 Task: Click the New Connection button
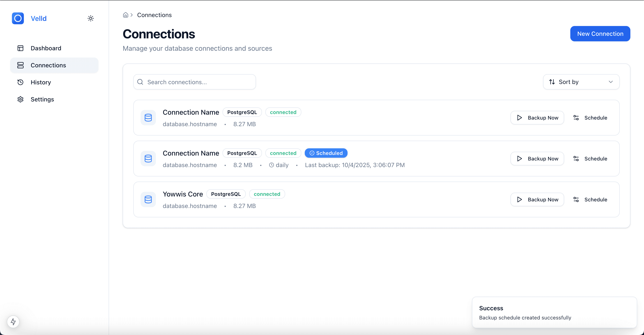point(600,34)
